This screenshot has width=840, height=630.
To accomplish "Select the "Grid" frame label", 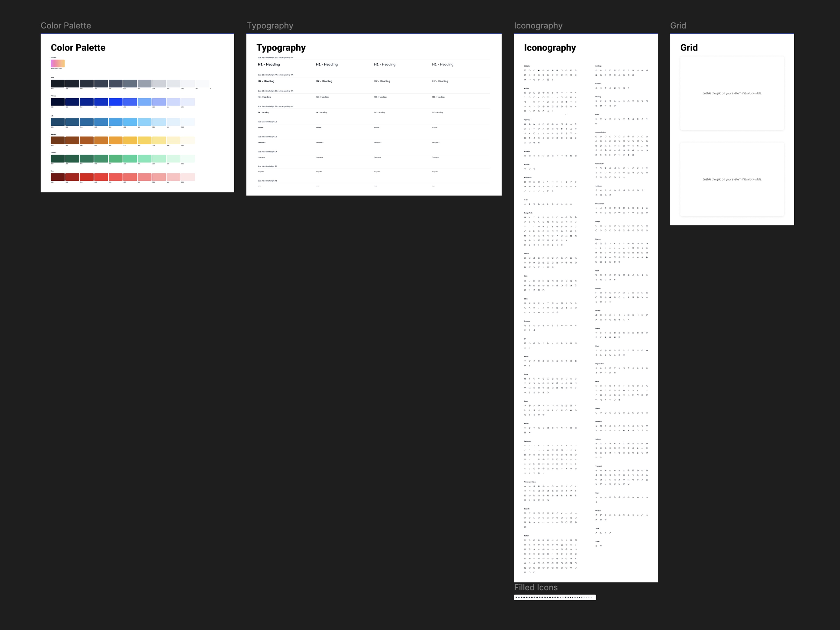I will (x=678, y=25).
